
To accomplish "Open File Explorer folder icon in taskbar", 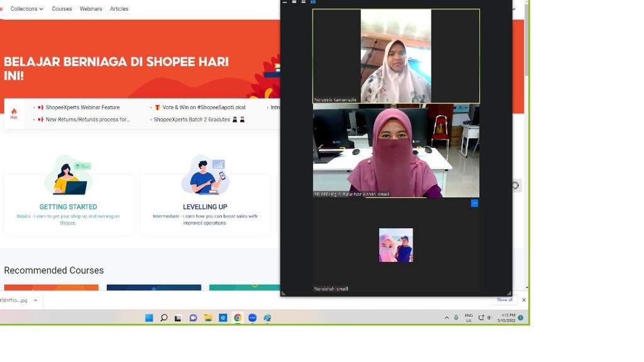I will click(208, 318).
